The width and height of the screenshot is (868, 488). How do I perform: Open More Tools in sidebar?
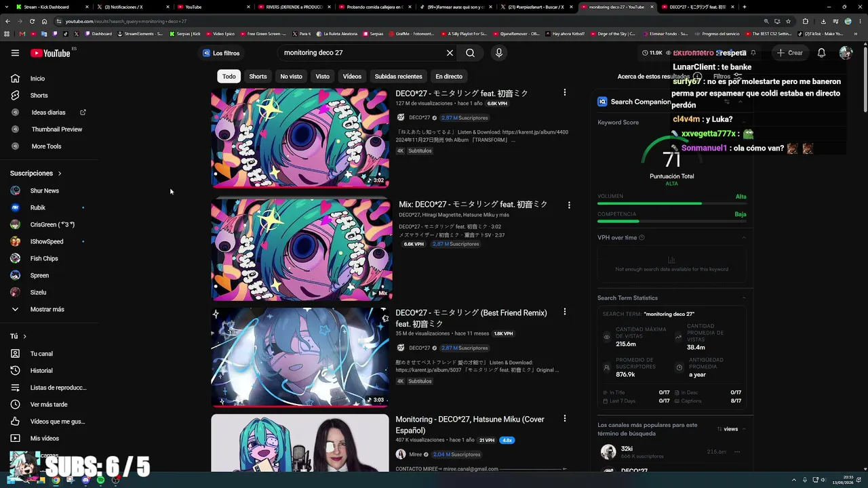coord(47,146)
